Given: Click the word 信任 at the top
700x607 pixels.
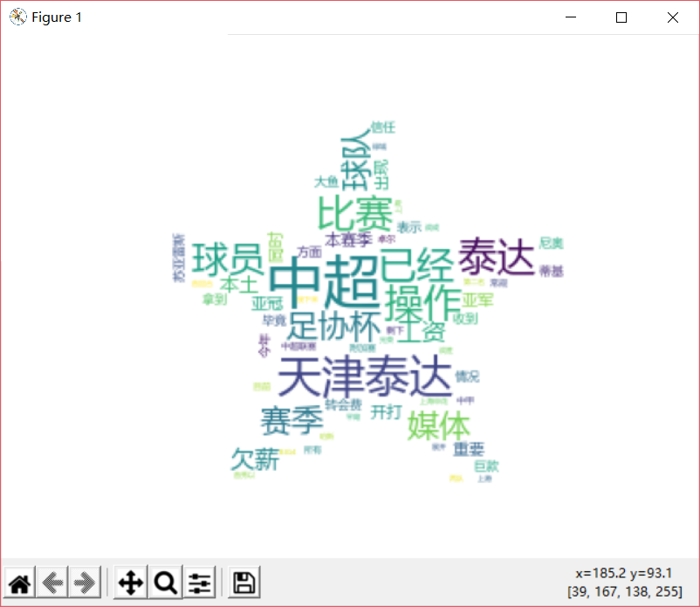Looking at the screenshot, I should (x=383, y=128).
